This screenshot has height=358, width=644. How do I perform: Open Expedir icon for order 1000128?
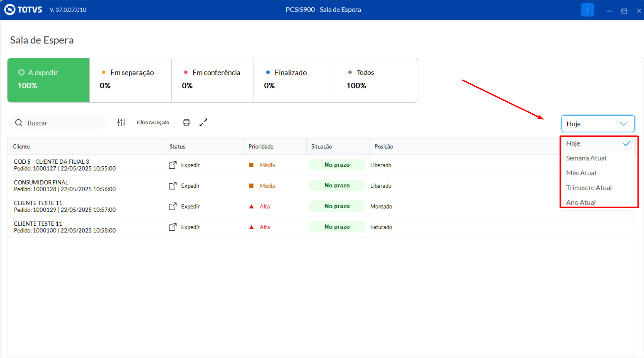[173, 186]
